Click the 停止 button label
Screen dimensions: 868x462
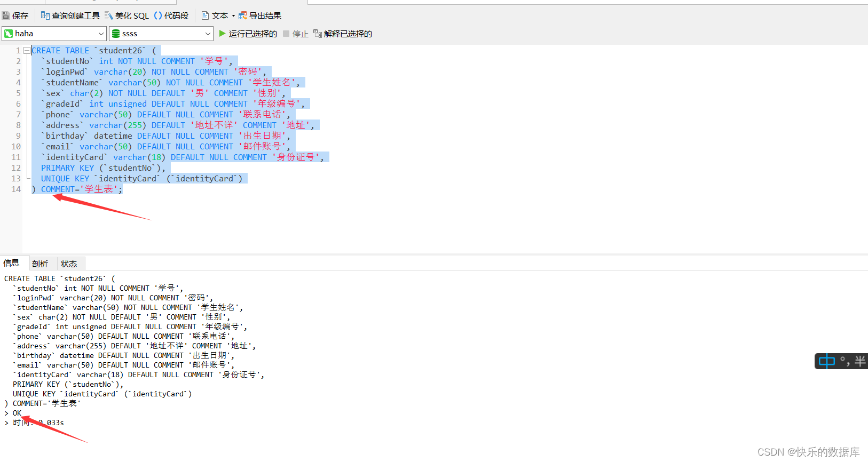(x=301, y=34)
